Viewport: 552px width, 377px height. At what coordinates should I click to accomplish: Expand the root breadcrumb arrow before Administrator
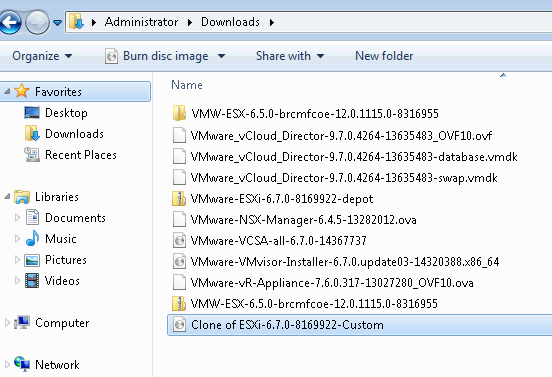click(94, 23)
